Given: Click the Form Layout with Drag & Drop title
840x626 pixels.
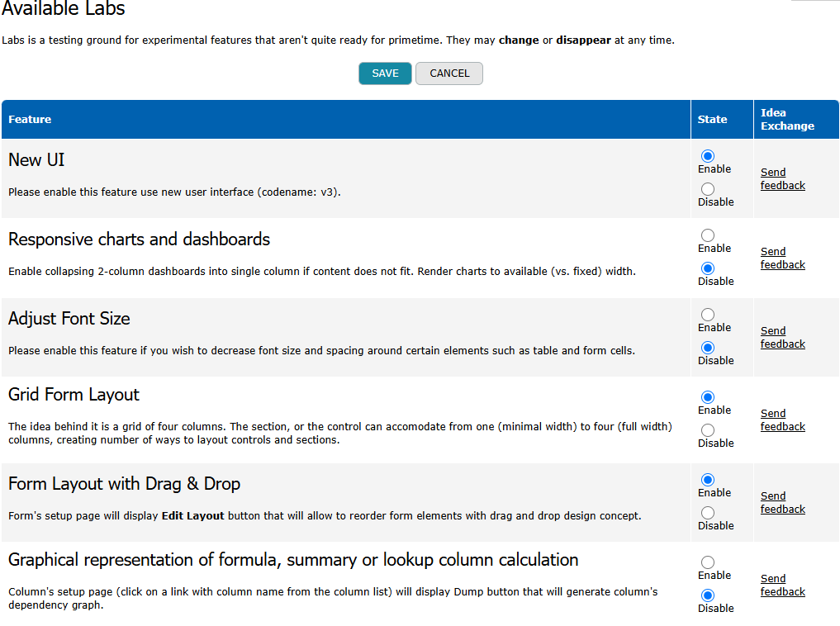Looking at the screenshot, I should tap(124, 484).
